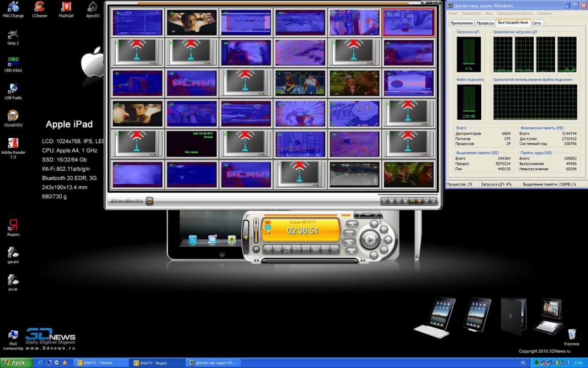The height and width of the screenshot is (368, 588).
Task: Open the Сеть tab in Task Manager
Action: point(537,23)
